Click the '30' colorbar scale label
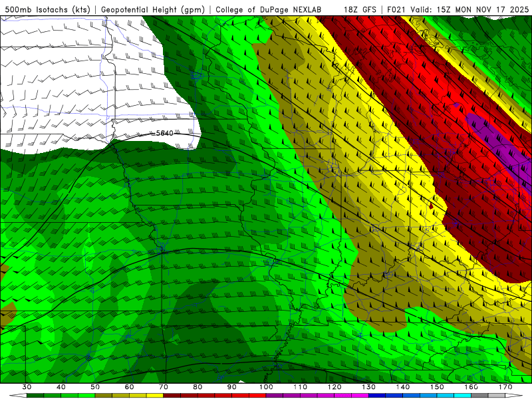 27,387
